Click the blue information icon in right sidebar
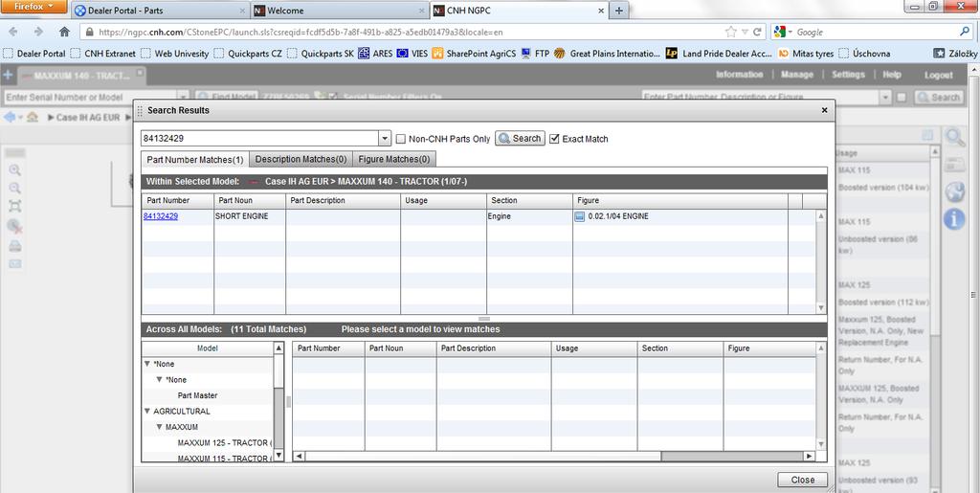The height and width of the screenshot is (493, 980). 954,219
